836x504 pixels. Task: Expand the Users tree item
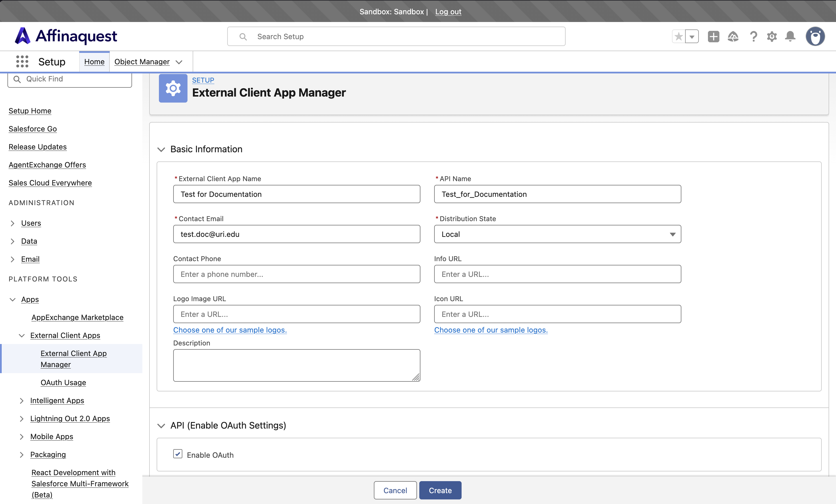13,223
